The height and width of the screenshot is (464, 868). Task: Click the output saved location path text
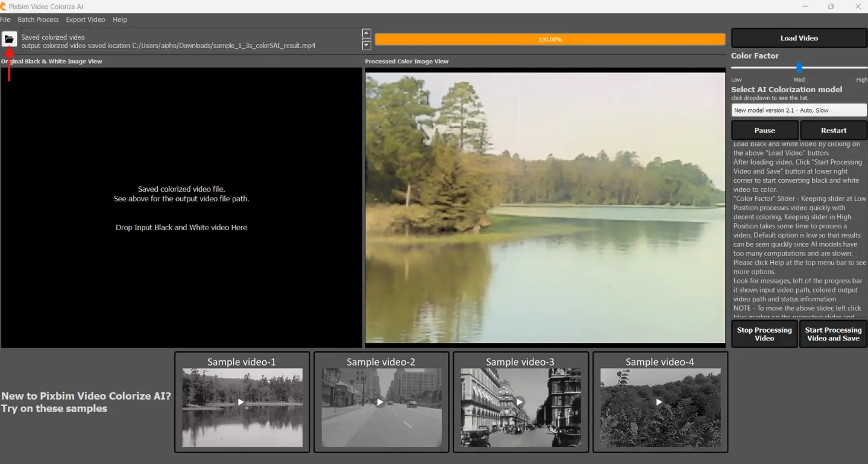coord(168,46)
